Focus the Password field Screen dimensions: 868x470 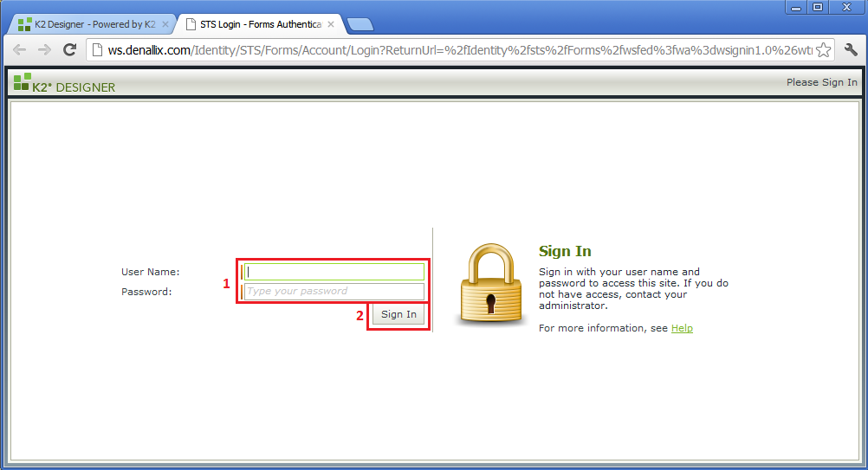click(x=334, y=292)
